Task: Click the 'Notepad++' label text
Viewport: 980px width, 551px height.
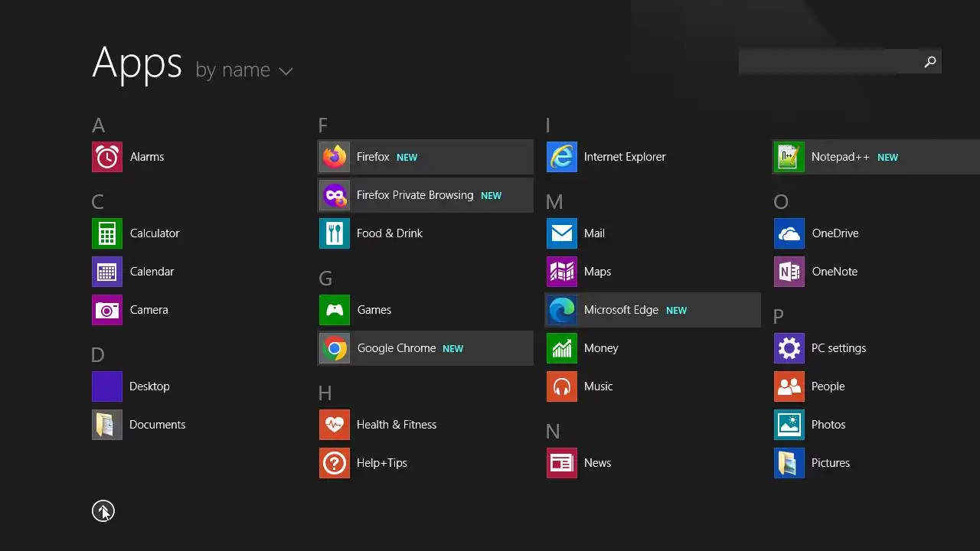Action: tap(841, 157)
